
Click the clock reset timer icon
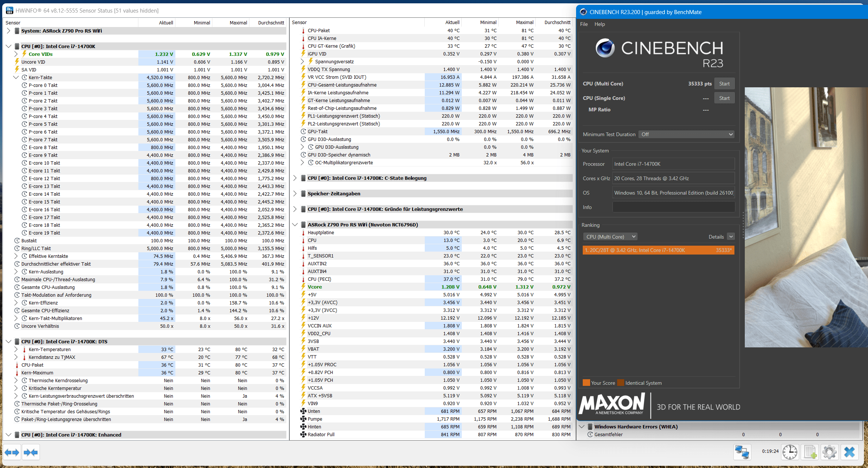pyautogui.click(x=790, y=452)
